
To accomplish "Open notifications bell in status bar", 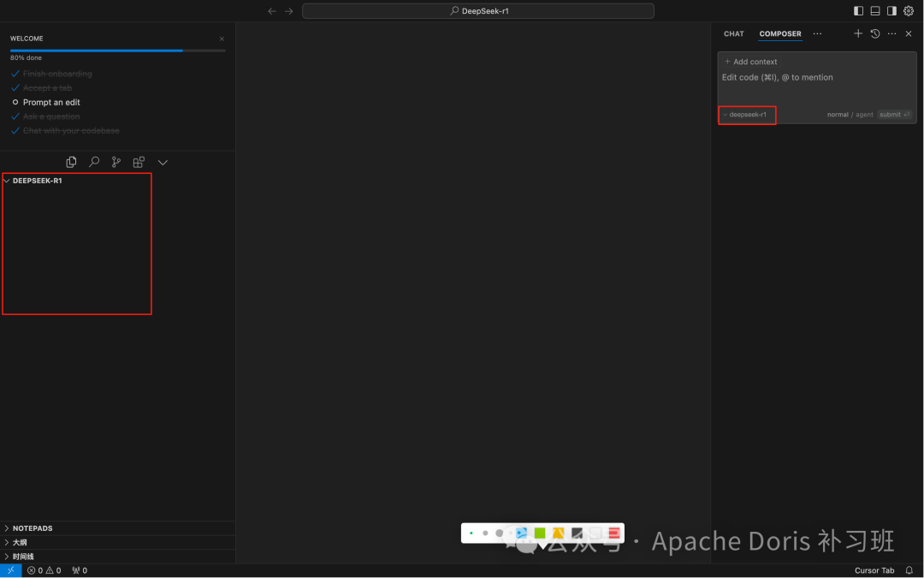I will tap(909, 570).
